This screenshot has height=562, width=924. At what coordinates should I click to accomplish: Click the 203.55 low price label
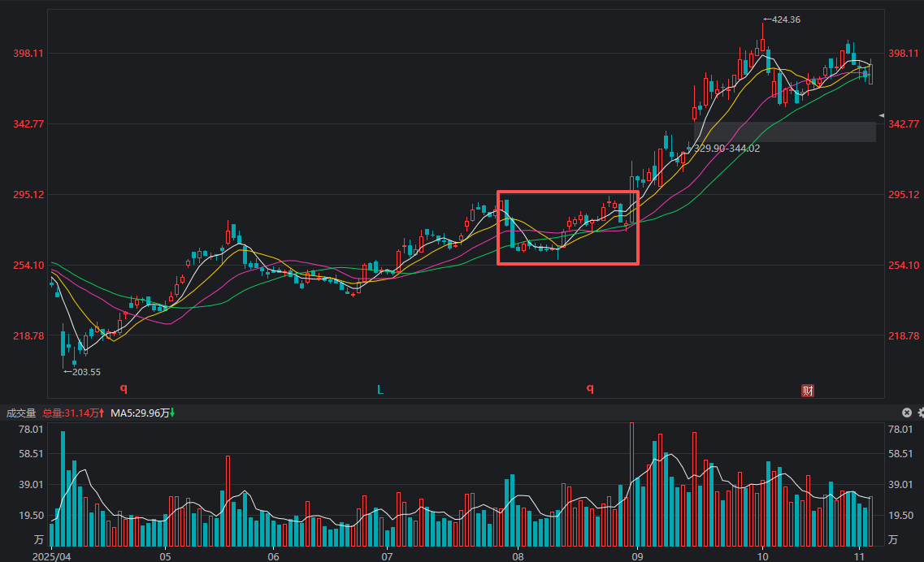point(83,372)
